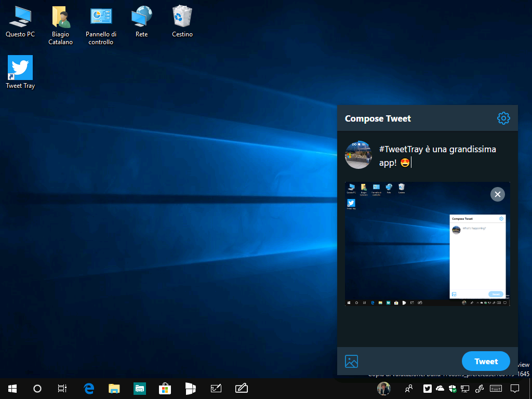Select the Questo PC desktop icon
Image resolution: width=532 pixels, height=399 pixels.
20,22
